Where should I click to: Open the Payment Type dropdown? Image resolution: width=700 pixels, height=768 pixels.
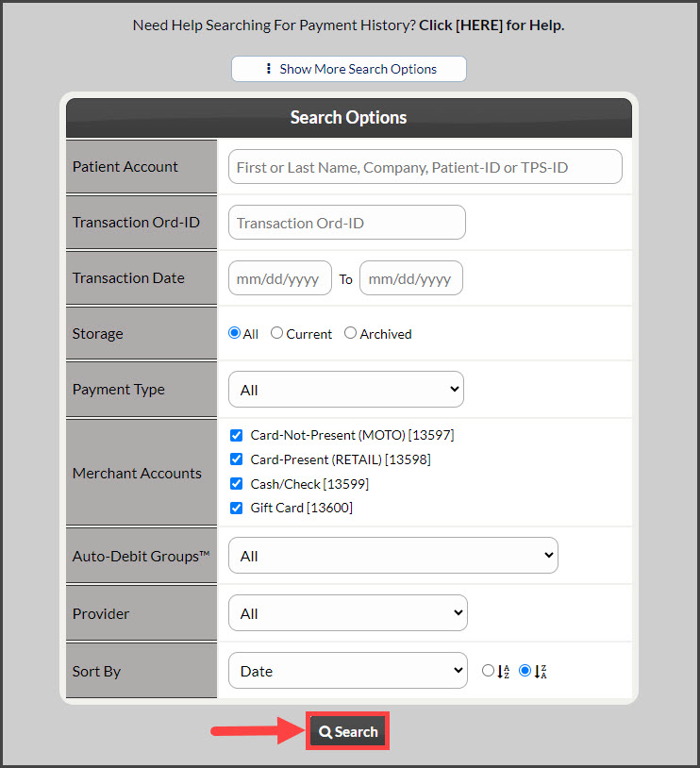(x=346, y=390)
